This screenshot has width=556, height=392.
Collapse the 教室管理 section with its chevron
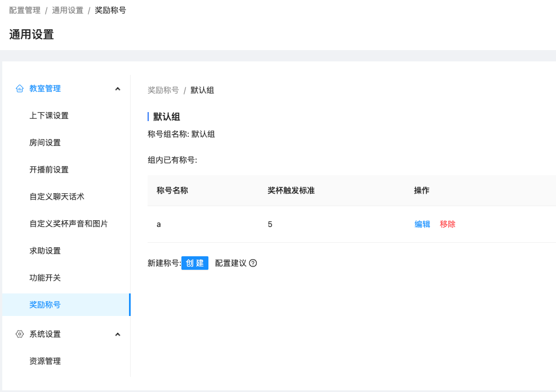[x=117, y=88]
